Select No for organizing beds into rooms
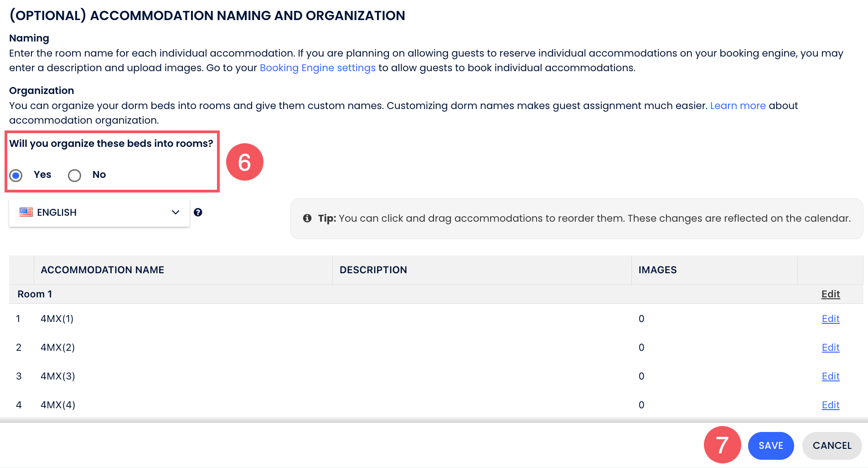 (74, 175)
